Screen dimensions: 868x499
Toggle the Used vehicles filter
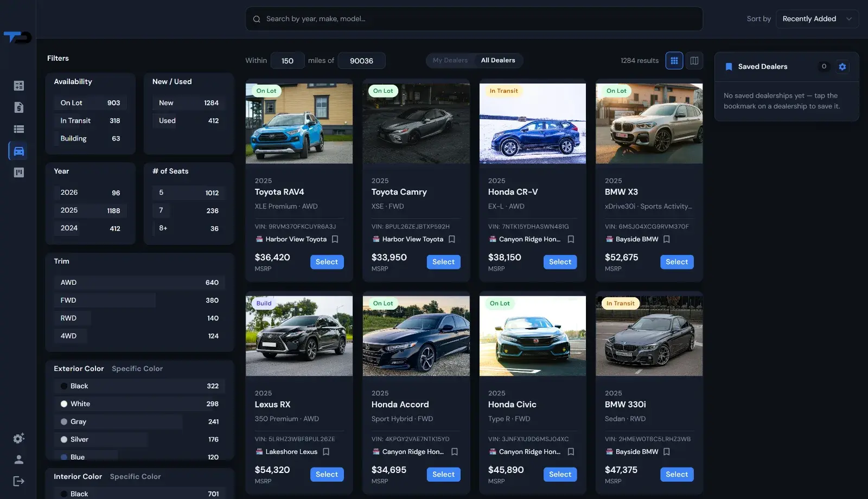(x=189, y=121)
